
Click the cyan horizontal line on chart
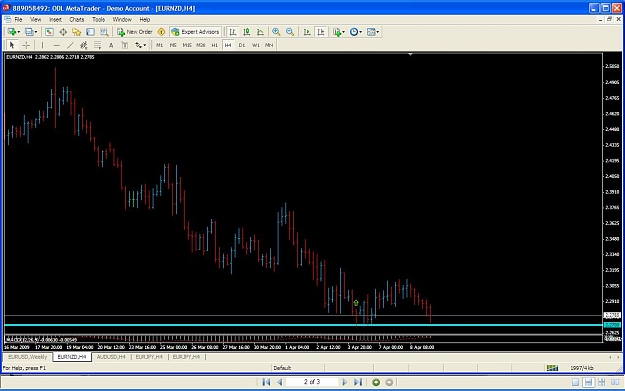tap(303, 325)
